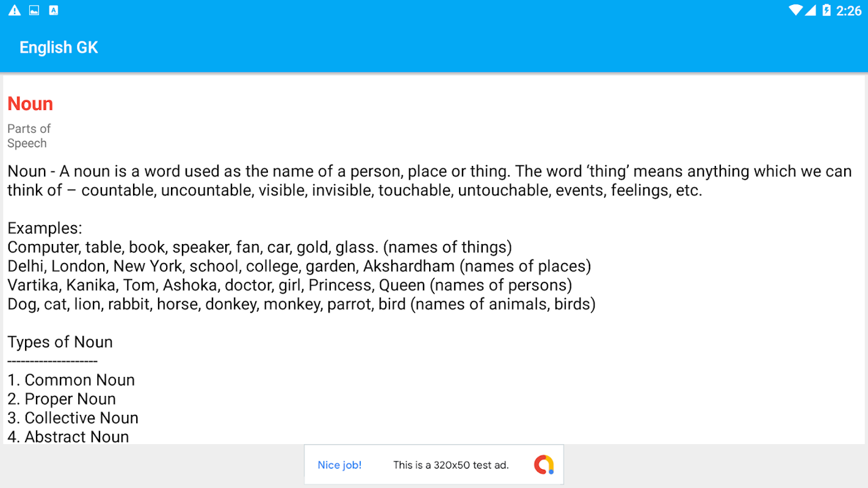Tap the warning triangle status bar icon
This screenshot has width=868, height=488.
point(14,10)
